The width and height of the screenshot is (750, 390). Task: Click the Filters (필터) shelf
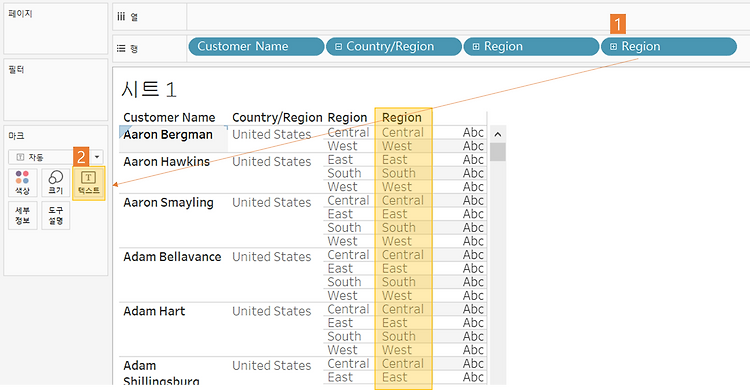click(x=55, y=90)
